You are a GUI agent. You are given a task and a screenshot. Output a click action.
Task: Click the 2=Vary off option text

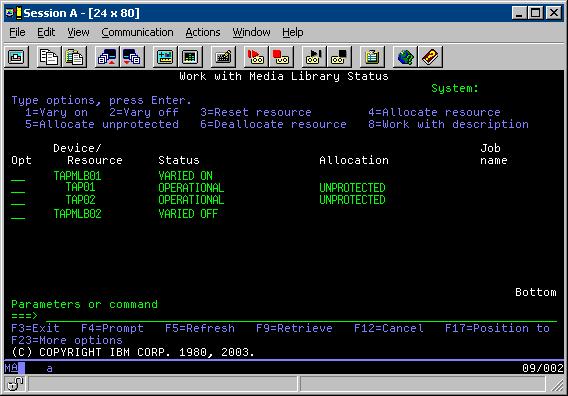coord(144,112)
